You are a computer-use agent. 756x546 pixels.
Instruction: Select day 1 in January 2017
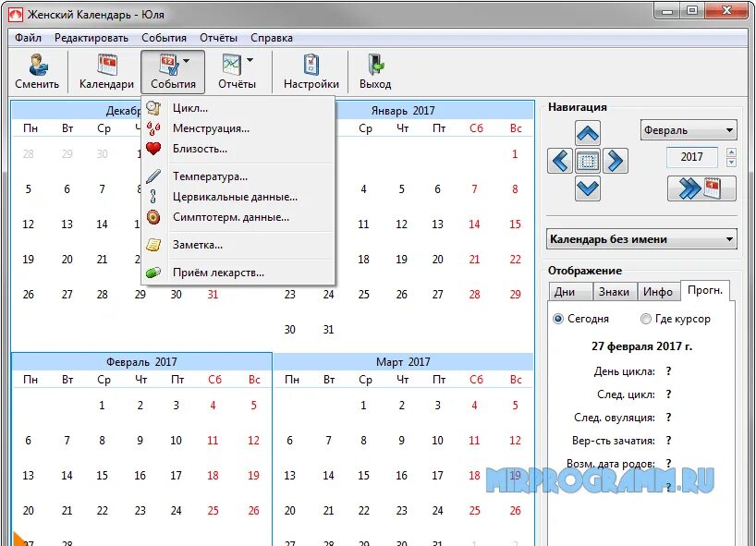pos(515,154)
